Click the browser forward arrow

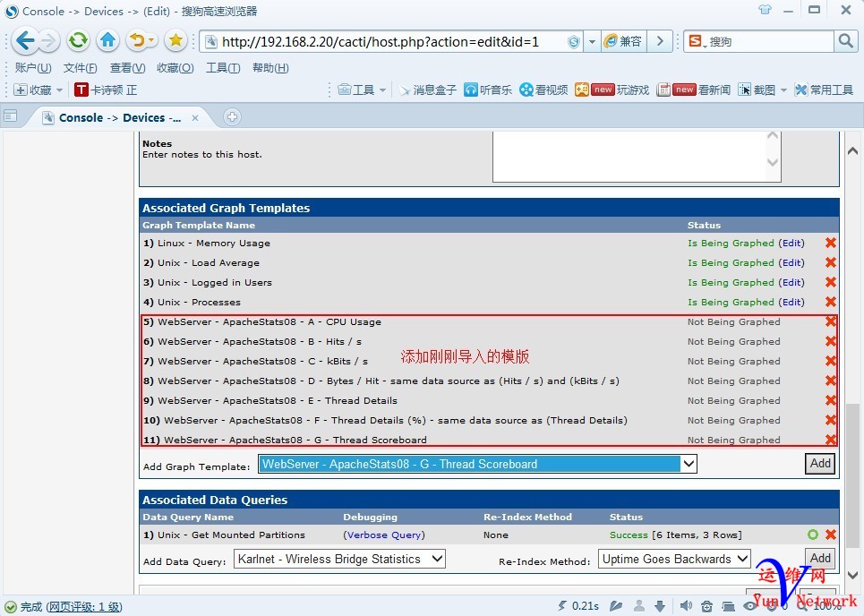[x=49, y=41]
